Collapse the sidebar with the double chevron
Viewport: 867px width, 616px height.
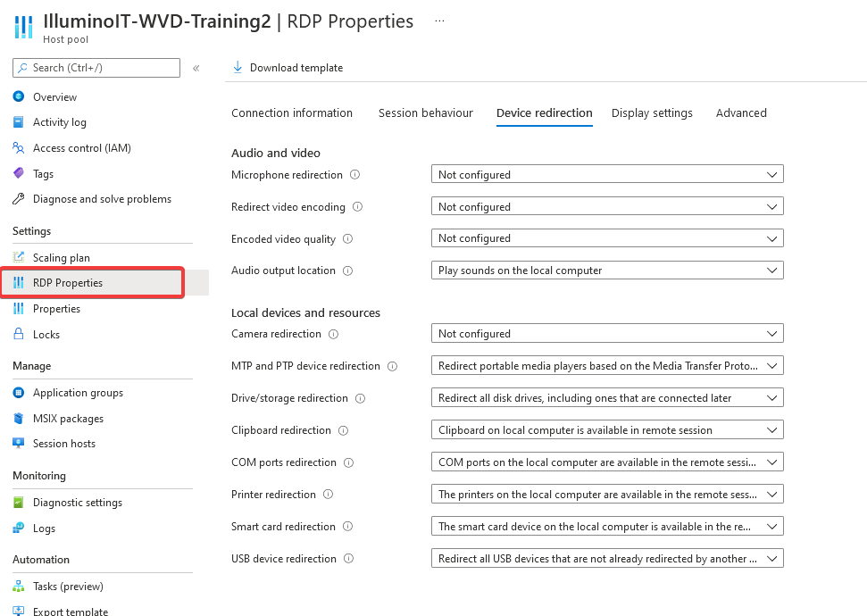(196, 68)
